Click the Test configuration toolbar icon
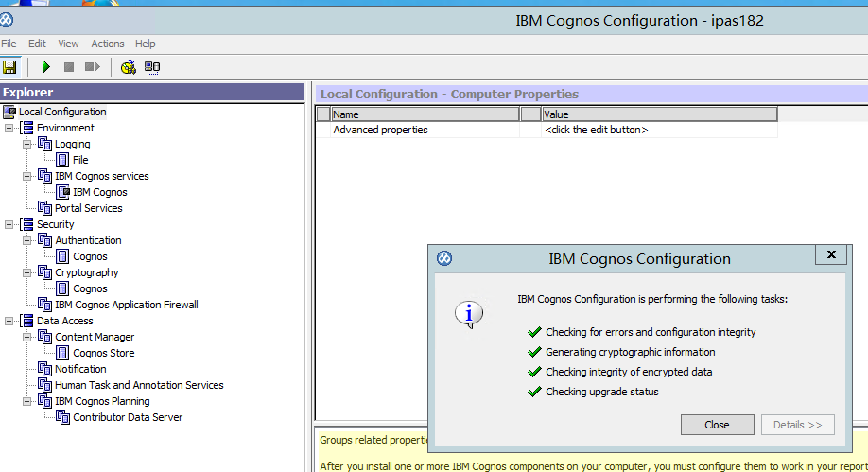The height and width of the screenshot is (472, 868). (x=129, y=67)
